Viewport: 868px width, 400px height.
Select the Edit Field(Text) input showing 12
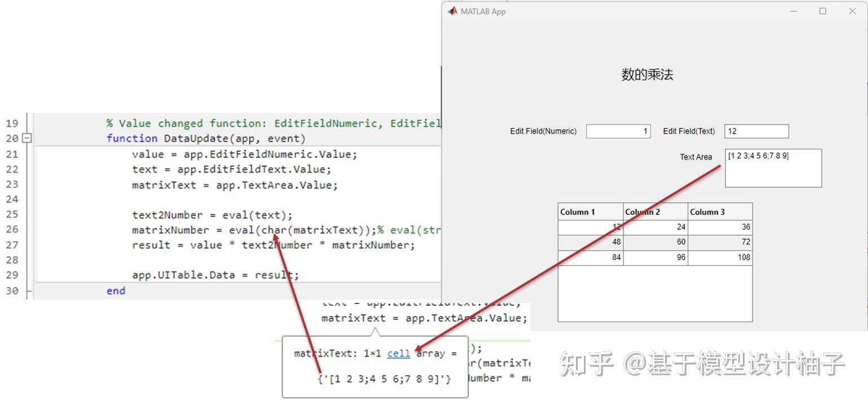pos(756,131)
